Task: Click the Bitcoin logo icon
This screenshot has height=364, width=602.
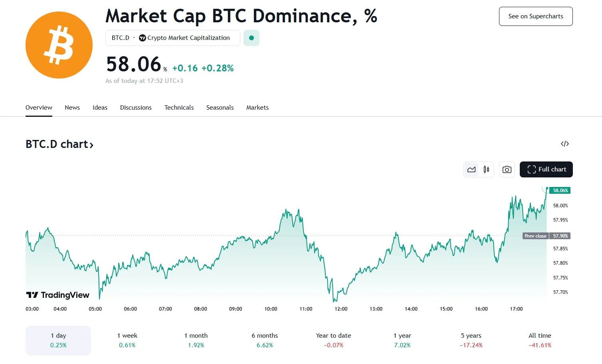Action: (59, 45)
